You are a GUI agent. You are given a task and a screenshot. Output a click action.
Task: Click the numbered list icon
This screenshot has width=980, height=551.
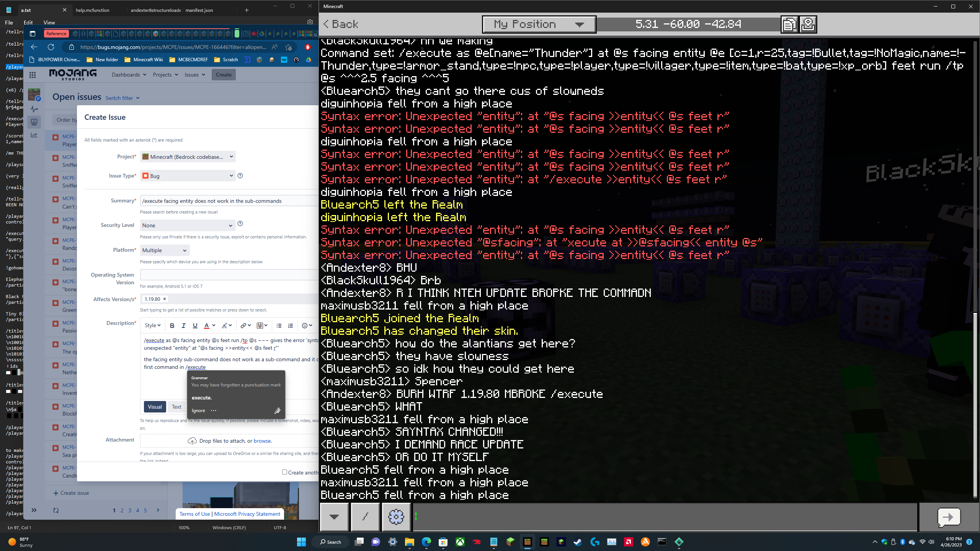click(x=291, y=326)
